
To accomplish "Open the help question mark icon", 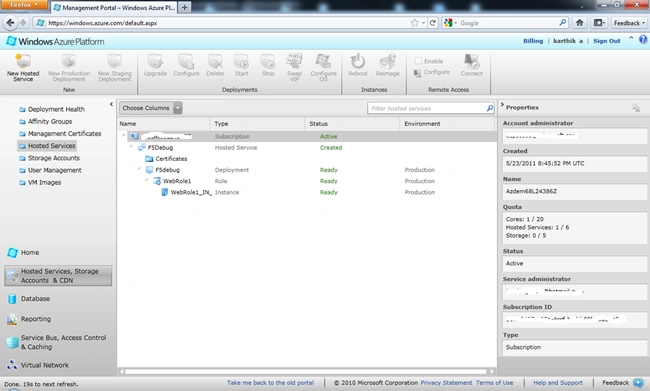I will point(643,39).
